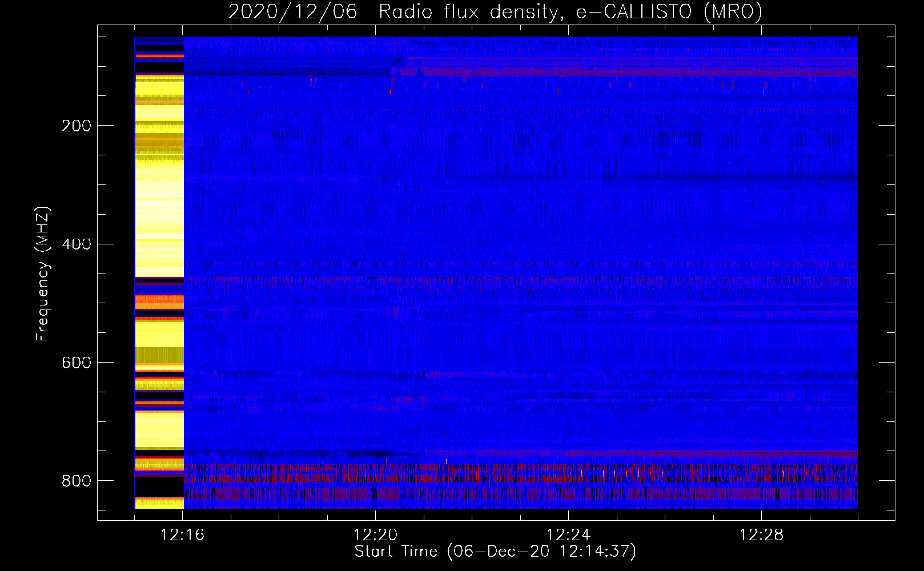924x571 pixels.
Task: Click the 12:24 time tick label
Action: point(569,535)
